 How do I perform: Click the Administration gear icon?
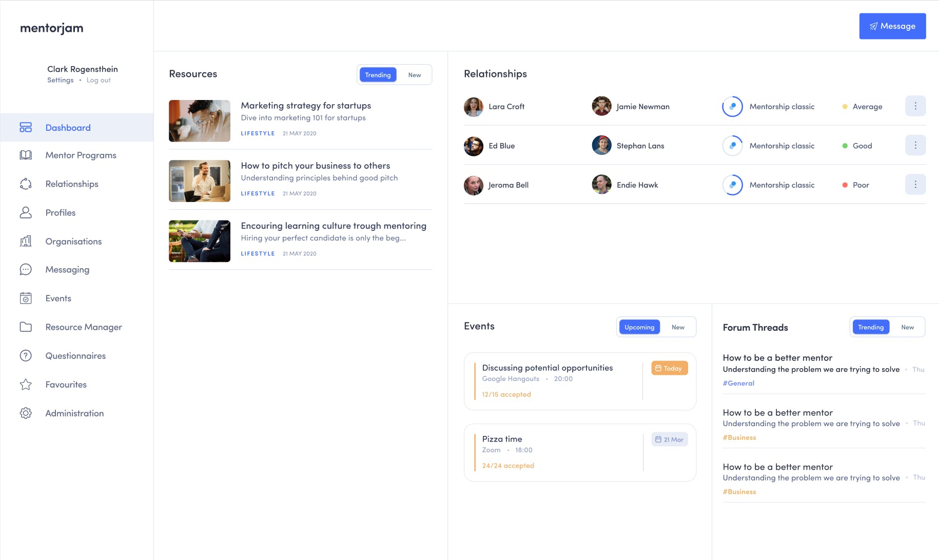(x=26, y=413)
